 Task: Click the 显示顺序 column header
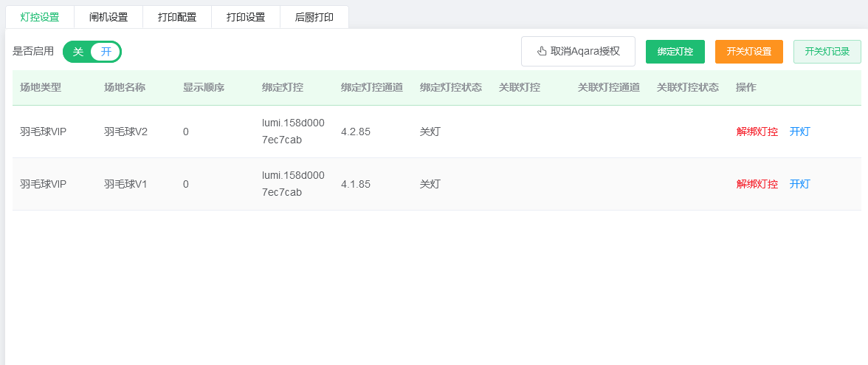204,87
